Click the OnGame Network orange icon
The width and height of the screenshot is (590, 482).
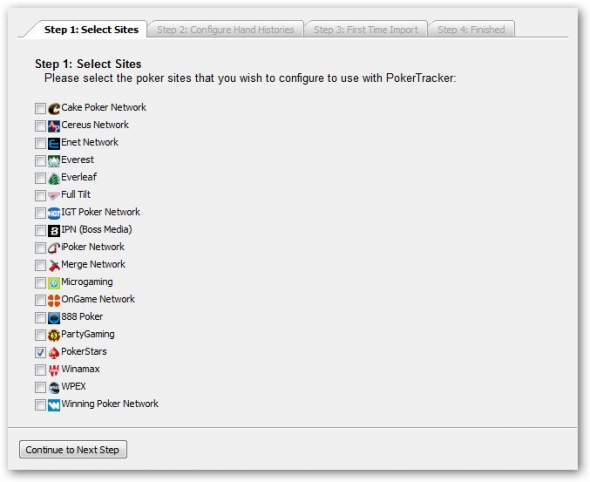click(54, 300)
